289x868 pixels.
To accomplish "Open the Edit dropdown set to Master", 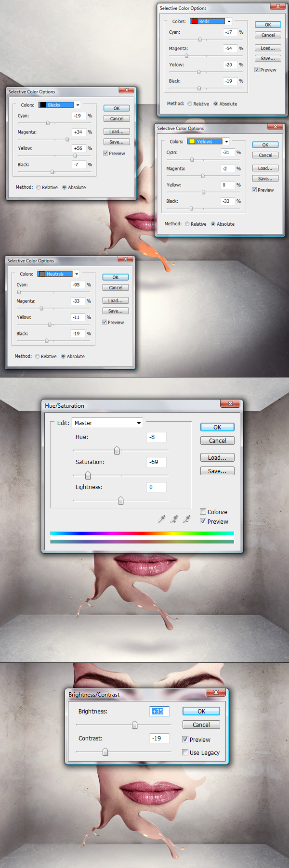I will click(139, 423).
